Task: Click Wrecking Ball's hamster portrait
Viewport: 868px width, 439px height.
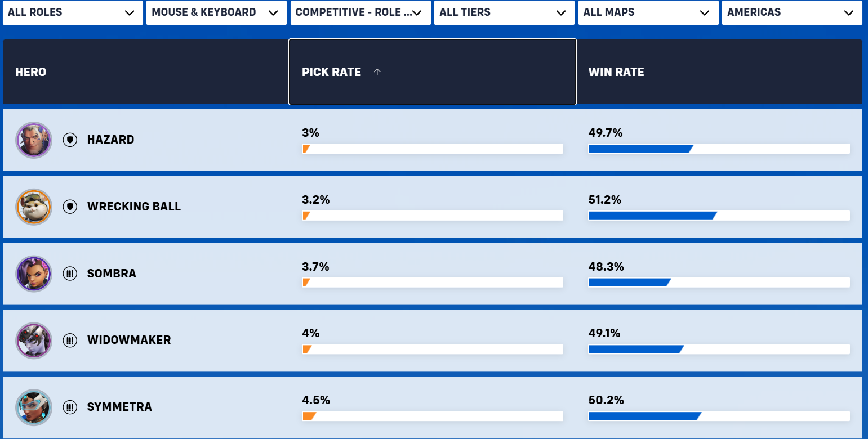Action: pos(34,207)
